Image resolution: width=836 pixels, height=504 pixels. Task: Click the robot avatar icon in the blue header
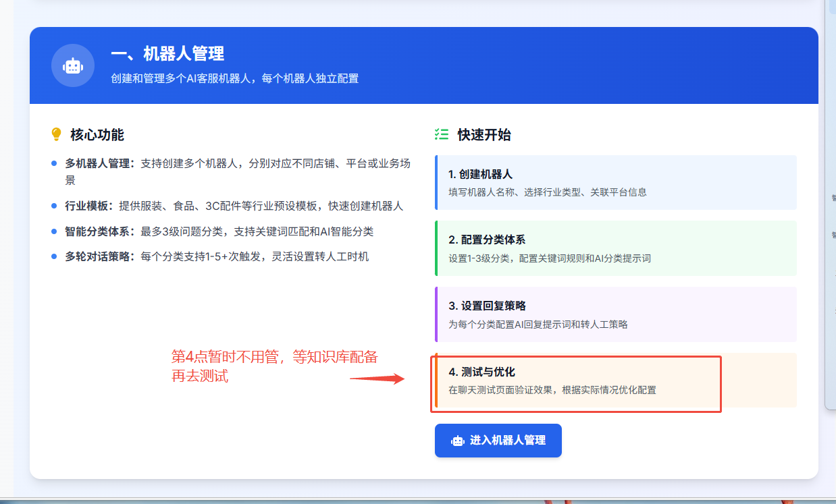(x=73, y=65)
